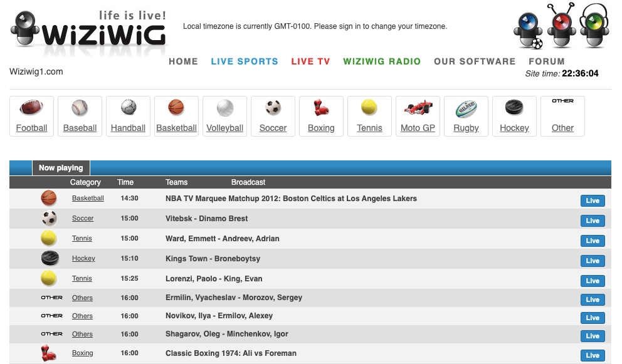Click the Tennis link in the Lorenzi row

click(x=82, y=278)
